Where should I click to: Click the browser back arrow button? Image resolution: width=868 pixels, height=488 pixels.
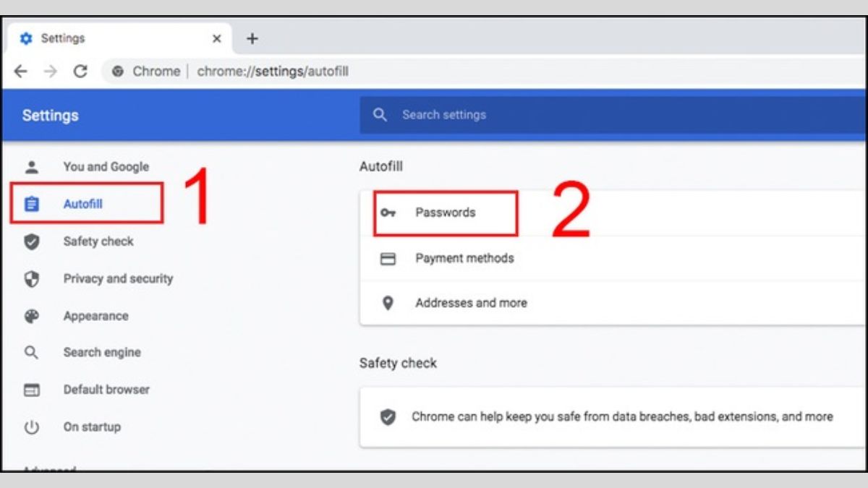coord(20,72)
